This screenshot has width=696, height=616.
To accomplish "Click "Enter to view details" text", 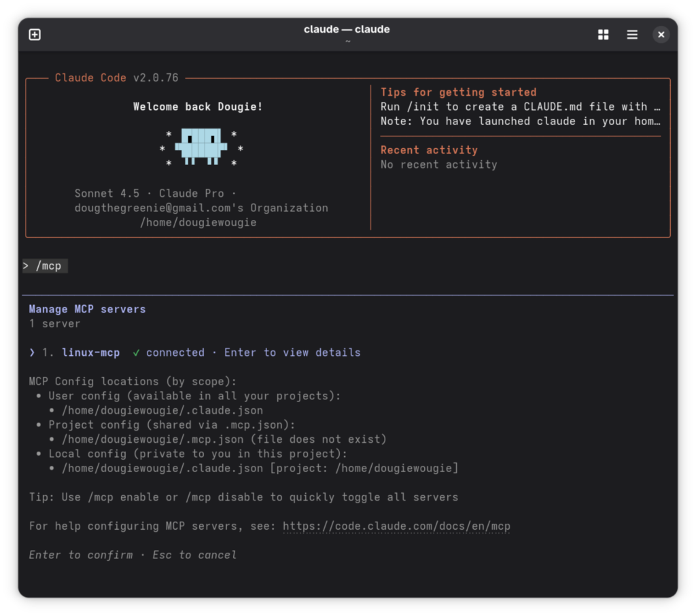I will point(292,352).
